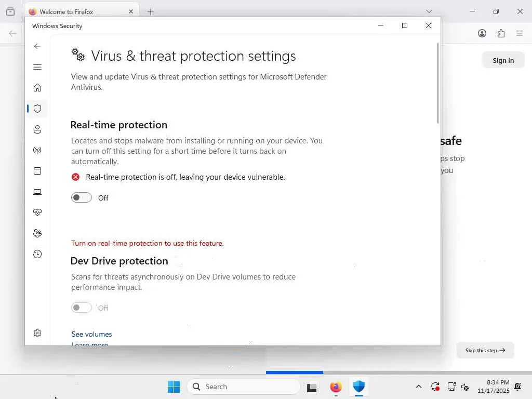Open Firefox View icon at top-left
The width and height of the screenshot is (532, 399).
coord(10,11)
